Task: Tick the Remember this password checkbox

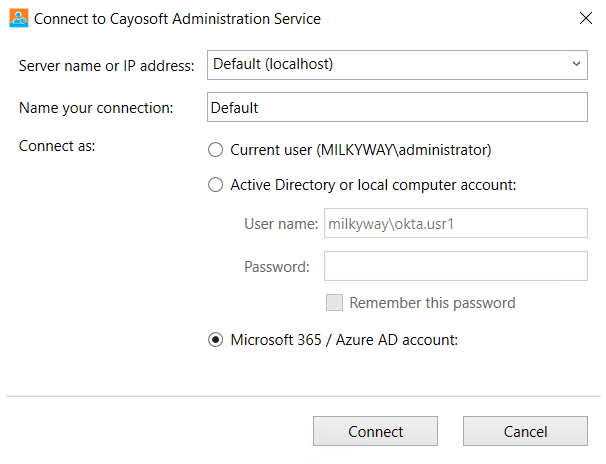Action: pos(334,303)
